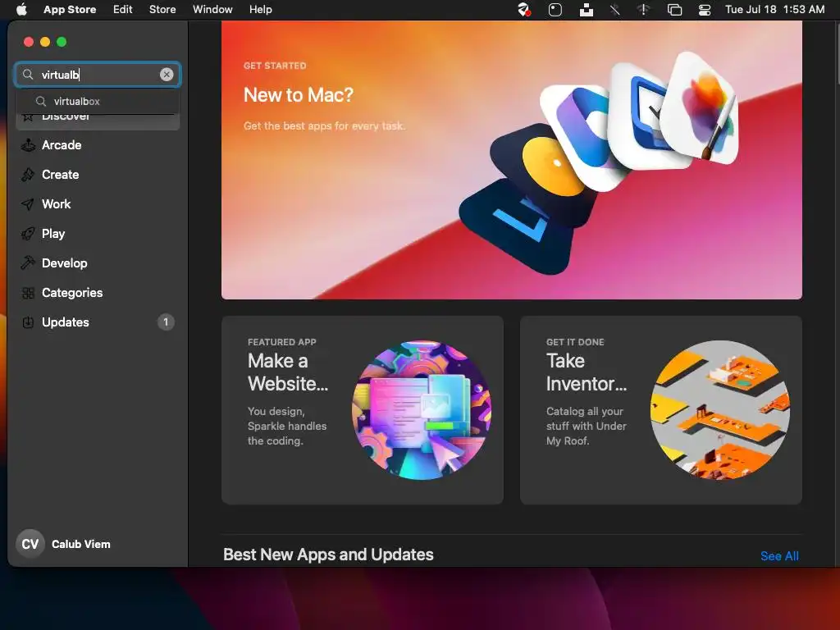Image resolution: width=840 pixels, height=630 pixels.
Task: Switch to the Work section
Action: click(98, 204)
